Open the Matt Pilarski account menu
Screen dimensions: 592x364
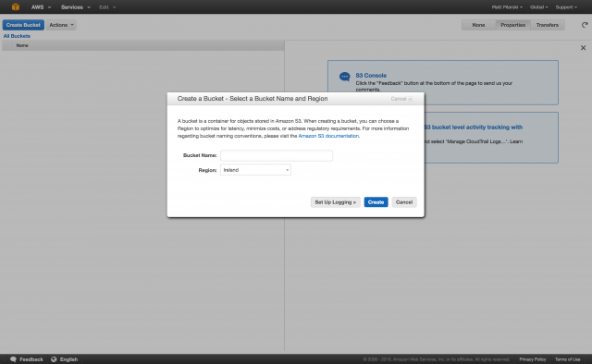point(507,7)
